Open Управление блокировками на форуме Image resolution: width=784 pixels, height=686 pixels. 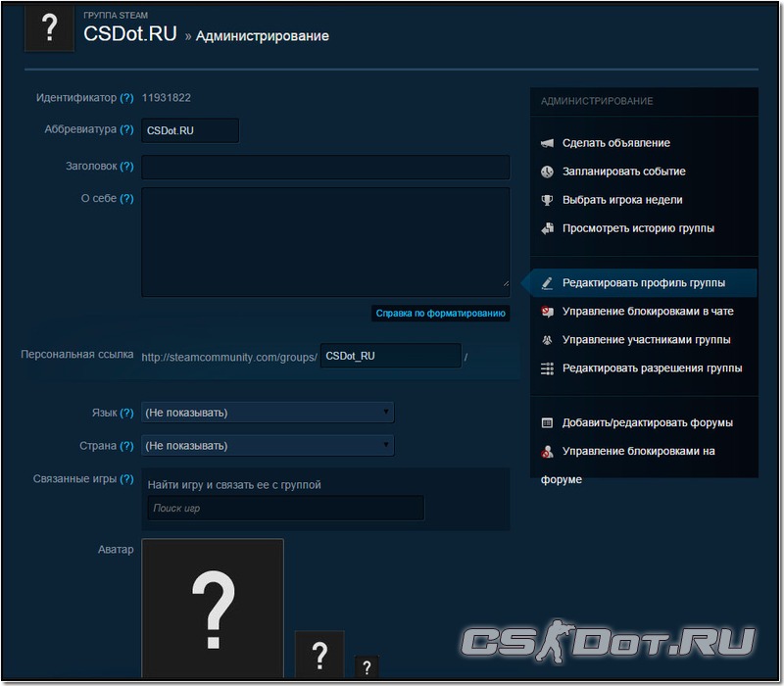click(639, 452)
